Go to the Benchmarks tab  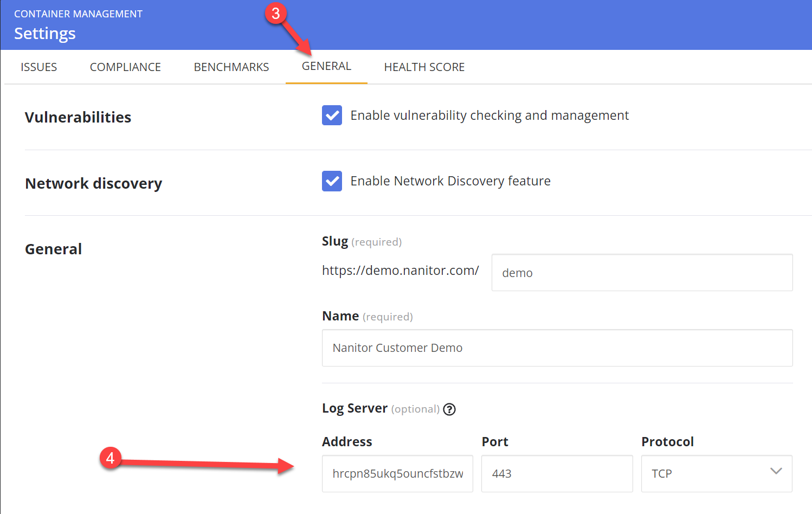pos(231,67)
